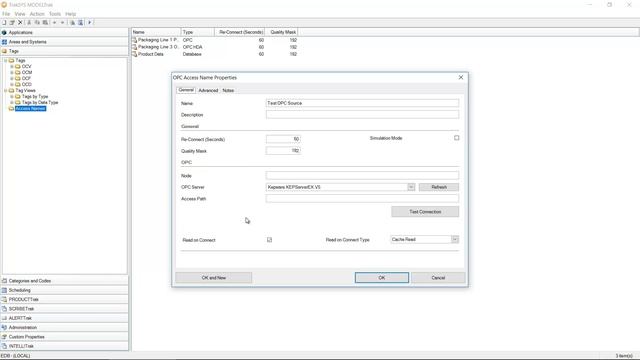Click the Product Data row icon
640x360 pixels.
click(x=134, y=54)
